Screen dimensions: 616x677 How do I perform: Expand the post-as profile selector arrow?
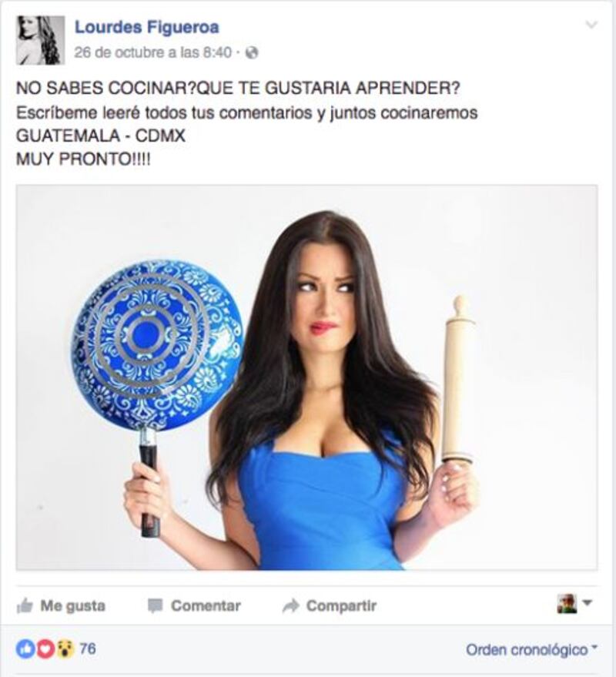(587, 602)
